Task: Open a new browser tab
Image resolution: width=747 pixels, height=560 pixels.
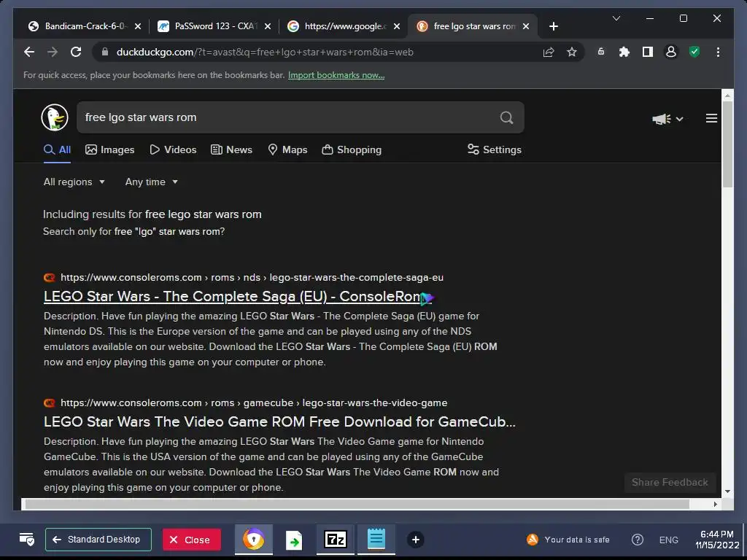Action: point(553,26)
